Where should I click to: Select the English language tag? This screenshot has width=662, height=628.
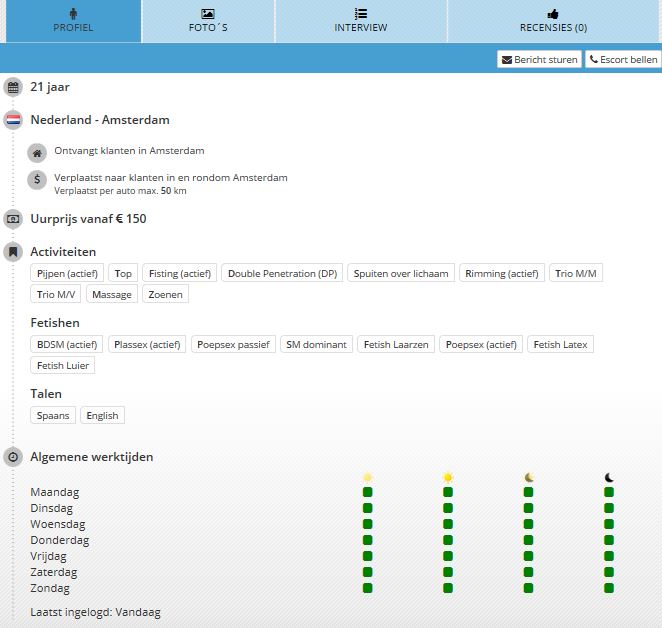102,415
